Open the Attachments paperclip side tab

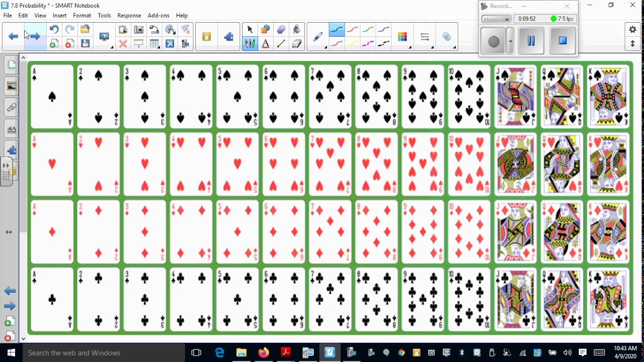11,108
